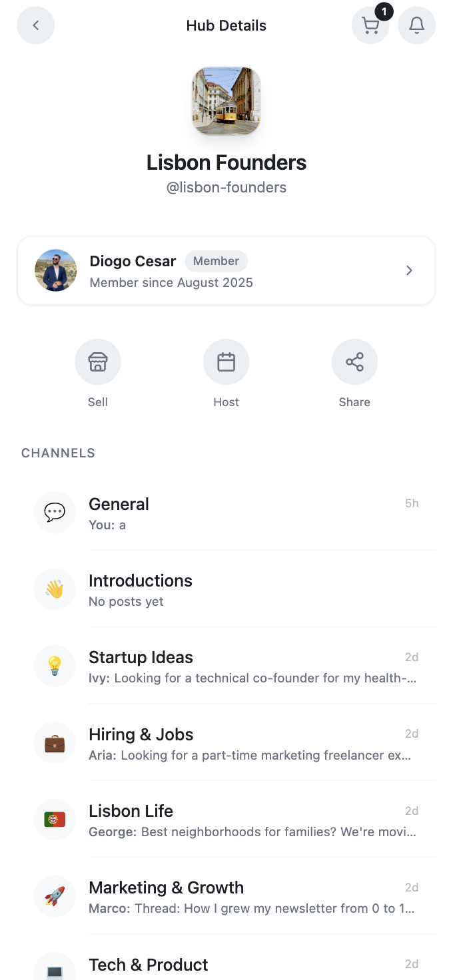Tap the Share hub icon
Viewport: 453px width, 980px height.
tap(354, 362)
